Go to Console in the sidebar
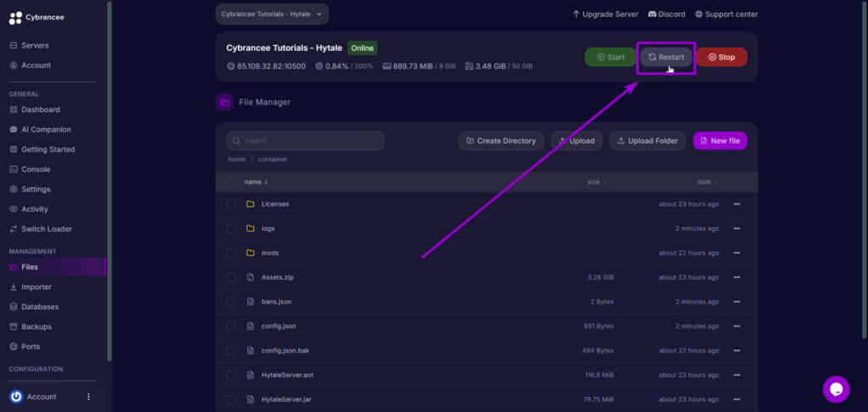The height and width of the screenshot is (412, 868). click(36, 170)
